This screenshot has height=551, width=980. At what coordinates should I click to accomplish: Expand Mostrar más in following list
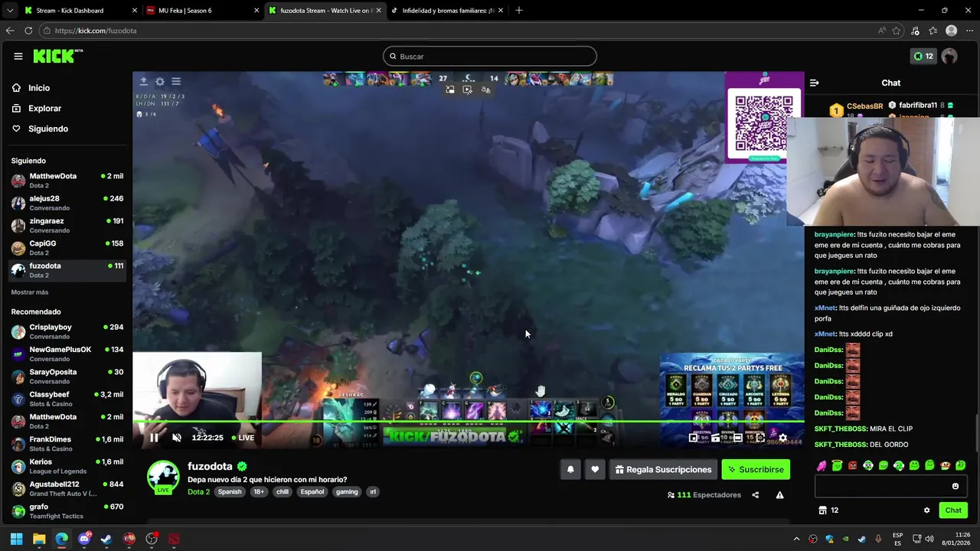pyautogui.click(x=30, y=292)
